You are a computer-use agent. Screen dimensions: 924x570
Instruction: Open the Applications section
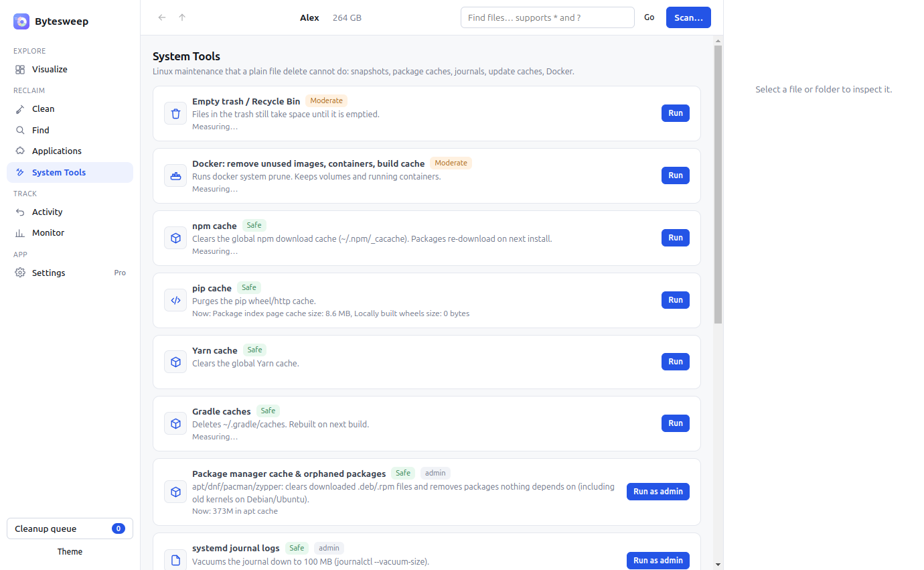pyautogui.click(x=70, y=151)
